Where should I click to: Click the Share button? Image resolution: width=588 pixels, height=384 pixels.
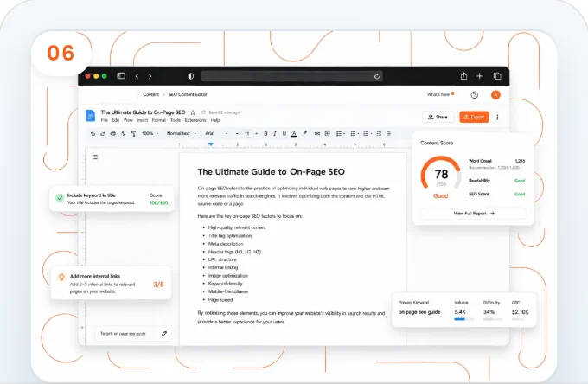click(x=438, y=117)
